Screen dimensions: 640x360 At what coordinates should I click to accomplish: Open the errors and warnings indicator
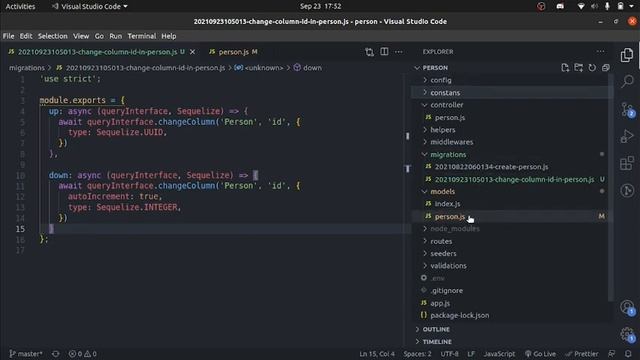click(x=82, y=354)
